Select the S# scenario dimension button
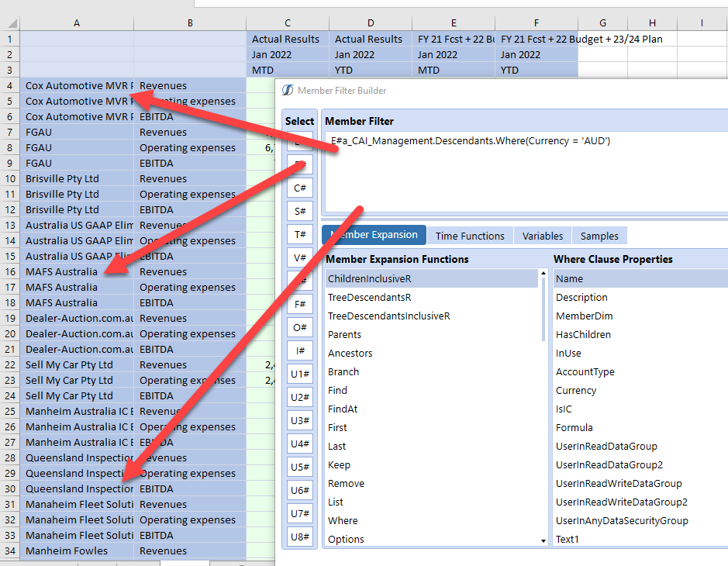Viewport: 728px width, 566px height. (299, 210)
